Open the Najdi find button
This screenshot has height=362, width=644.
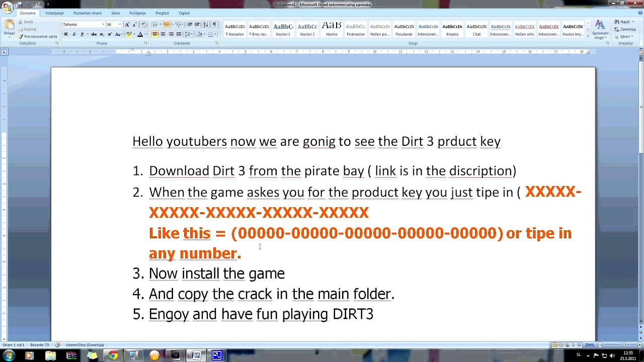623,22
